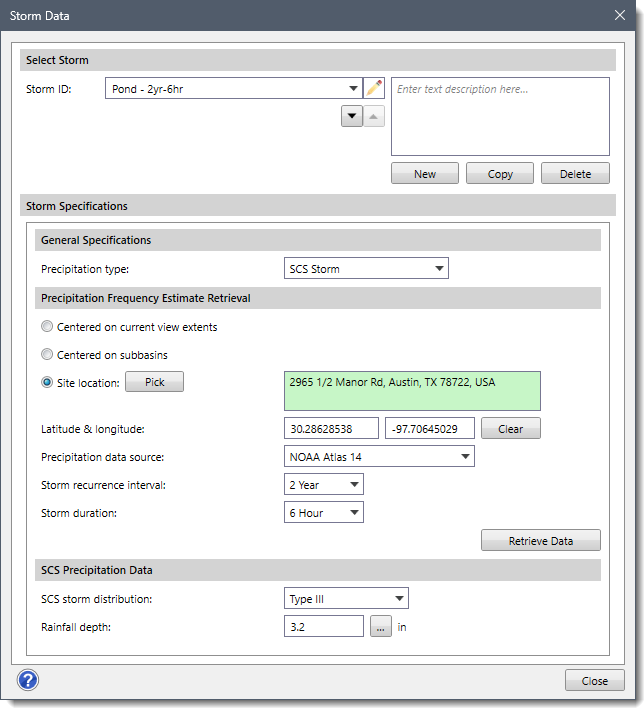Viewport: 644px width, 708px height.
Task: Click the Clear coordinates button
Action: (x=511, y=428)
